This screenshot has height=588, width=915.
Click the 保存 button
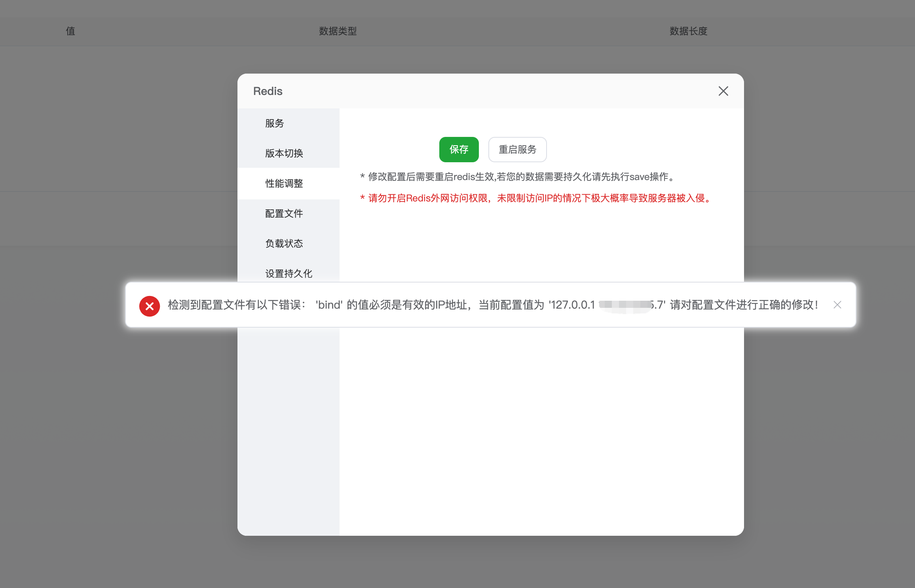coord(458,150)
